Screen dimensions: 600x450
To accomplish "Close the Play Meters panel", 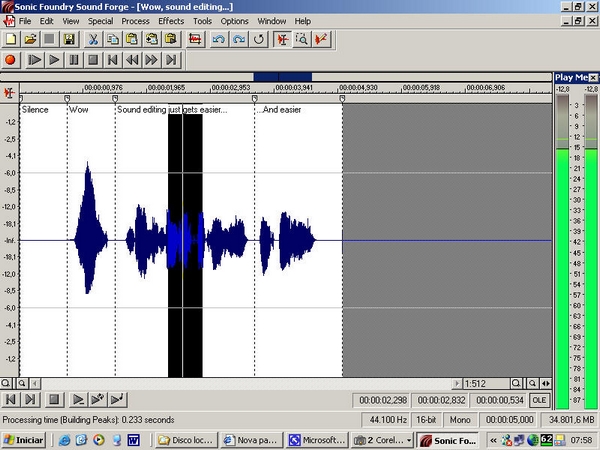I will point(593,78).
